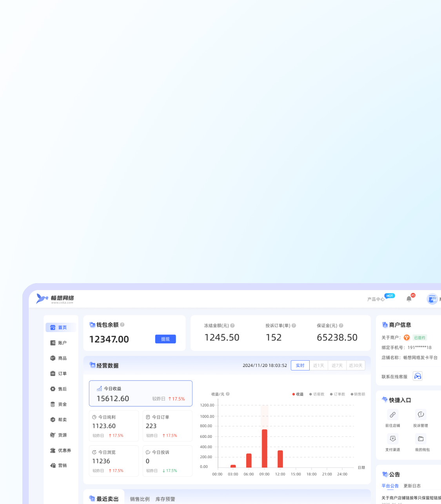Toggle the 收益 chart legend

pyautogui.click(x=298, y=394)
